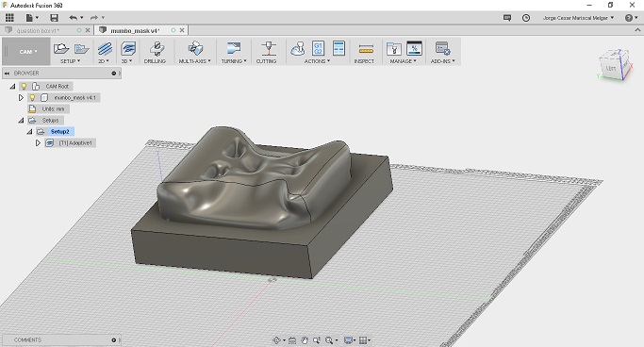Select the Pan hand tool
The height and width of the screenshot is (347, 644).
tap(305, 340)
